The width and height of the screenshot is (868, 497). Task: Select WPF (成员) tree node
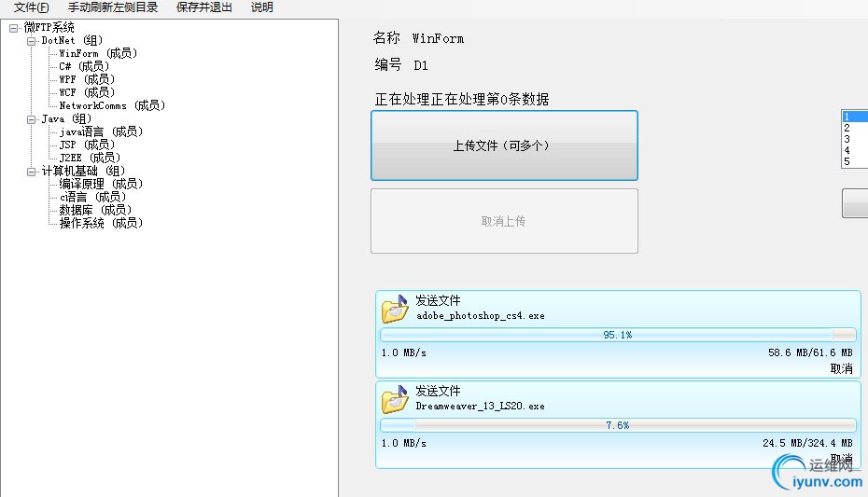click(x=87, y=79)
